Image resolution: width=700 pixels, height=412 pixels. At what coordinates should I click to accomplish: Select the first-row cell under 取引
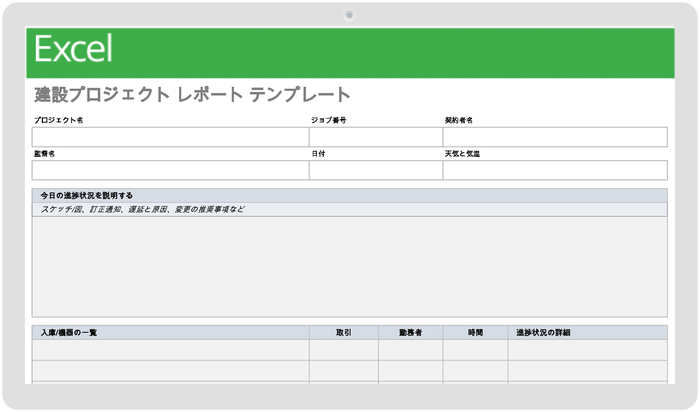pos(344,350)
